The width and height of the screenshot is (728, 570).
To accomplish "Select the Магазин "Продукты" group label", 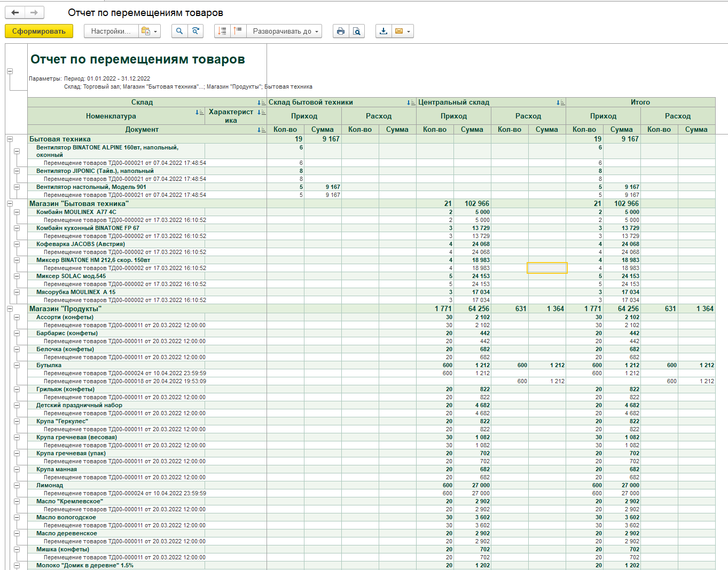I will pos(65,308).
